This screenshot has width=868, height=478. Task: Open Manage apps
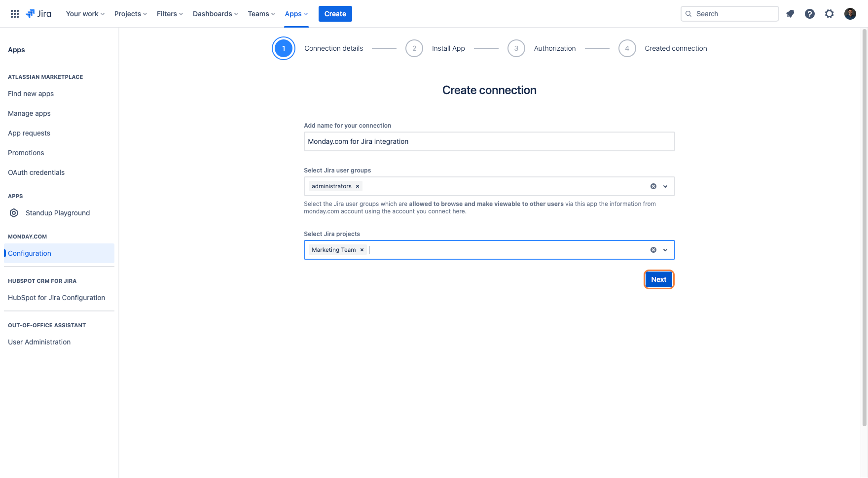tap(29, 113)
